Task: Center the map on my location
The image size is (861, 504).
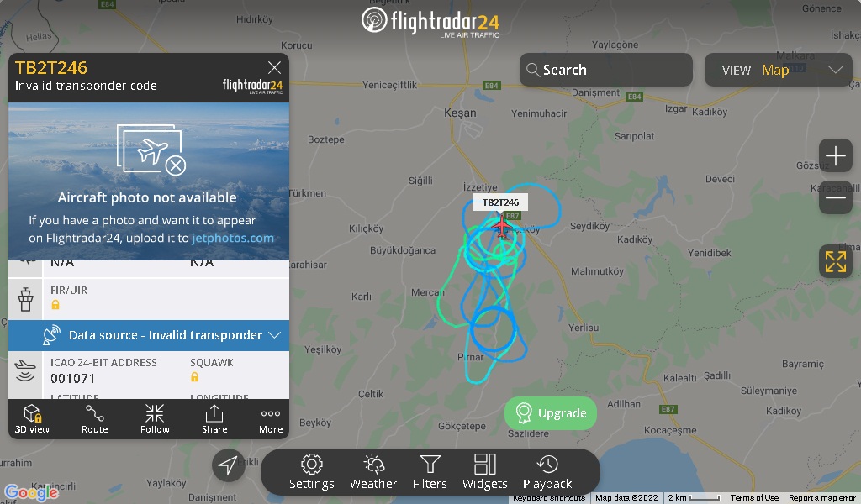Action: click(x=228, y=465)
